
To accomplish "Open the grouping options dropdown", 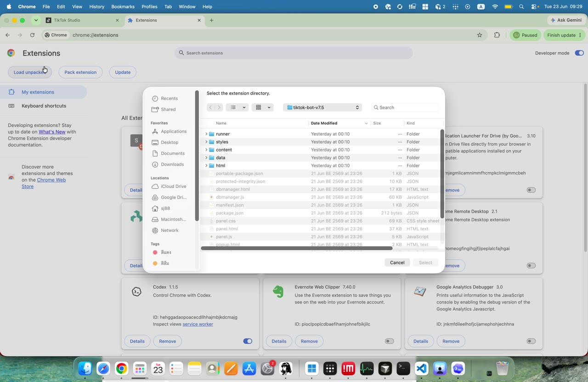I will coord(263,107).
